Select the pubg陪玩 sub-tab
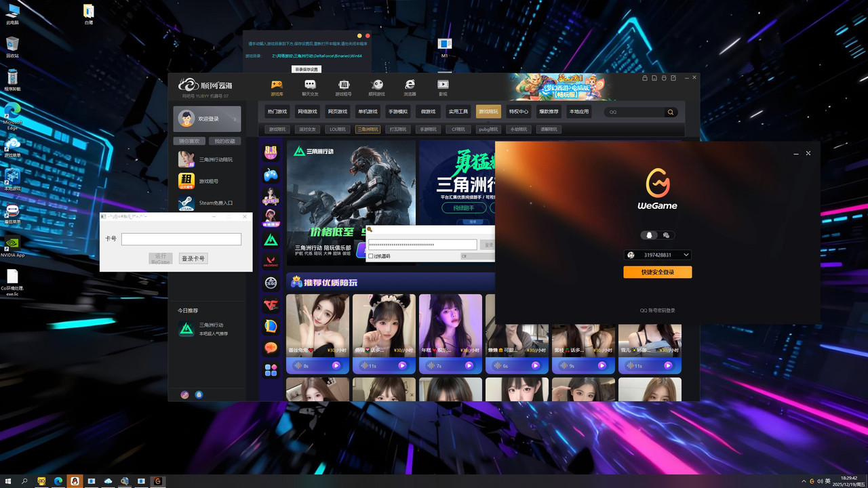868x488 pixels. (488, 129)
